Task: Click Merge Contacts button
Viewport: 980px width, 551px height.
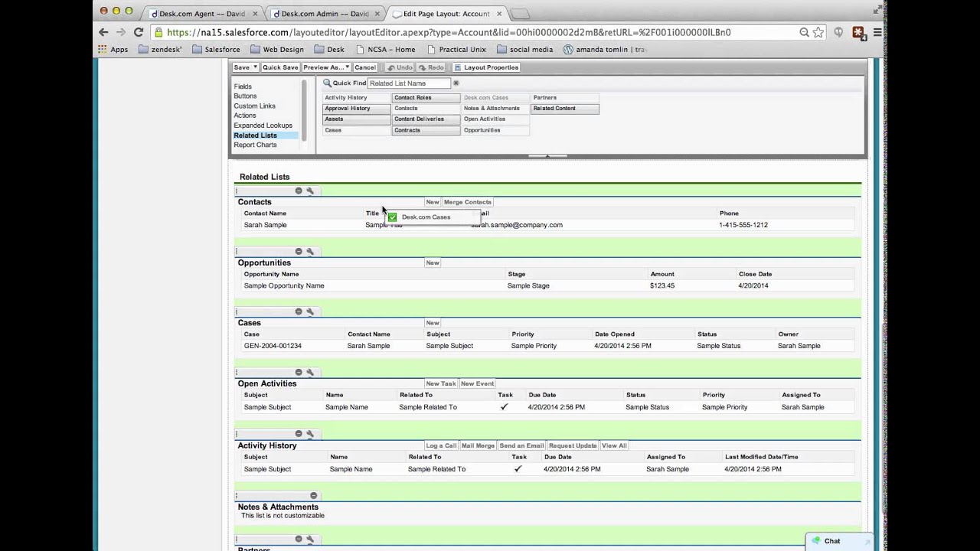Action: pos(468,202)
